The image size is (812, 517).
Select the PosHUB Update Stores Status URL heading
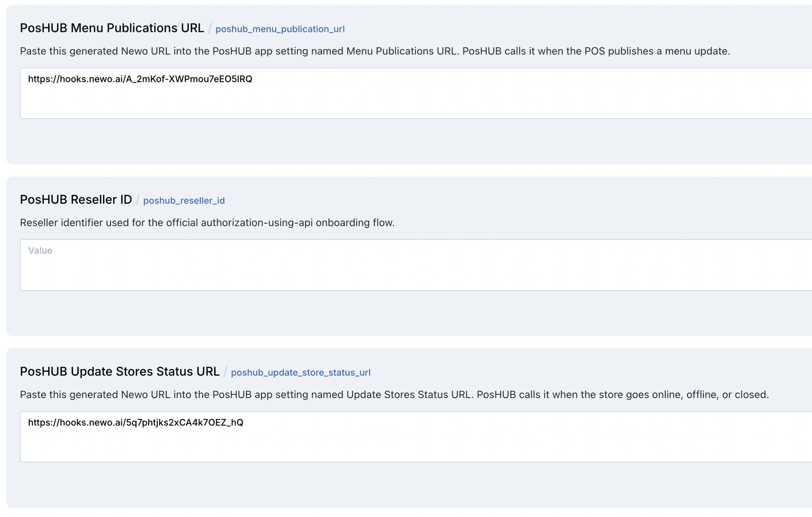click(120, 371)
